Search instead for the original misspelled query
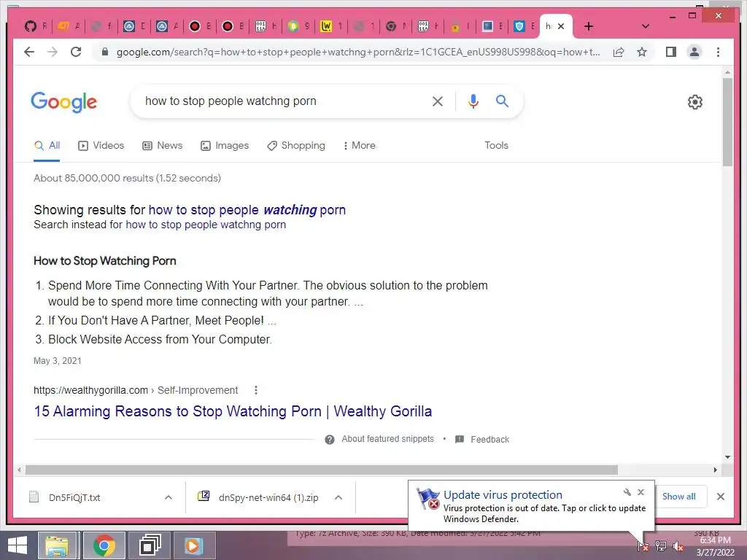Image resolution: width=747 pixels, height=560 pixels. (x=206, y=225)
